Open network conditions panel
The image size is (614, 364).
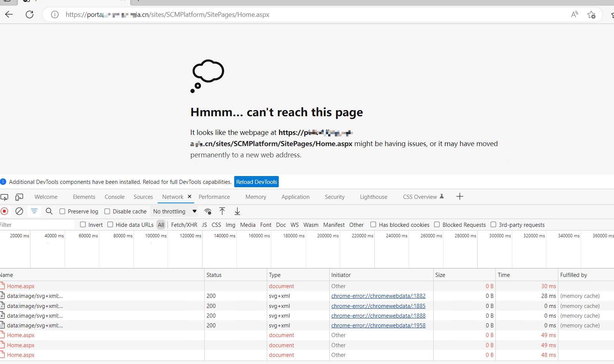click(x=208, y=211)
